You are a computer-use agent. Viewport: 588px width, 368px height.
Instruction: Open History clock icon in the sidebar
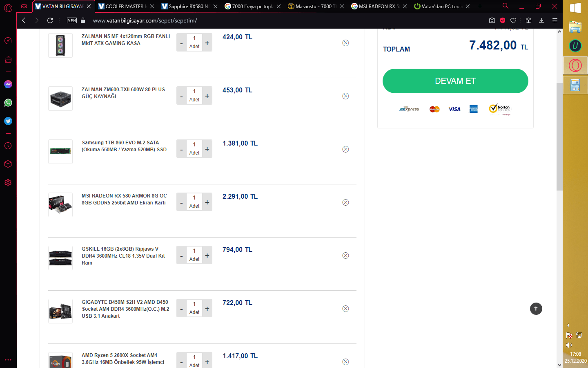point(8,146)
